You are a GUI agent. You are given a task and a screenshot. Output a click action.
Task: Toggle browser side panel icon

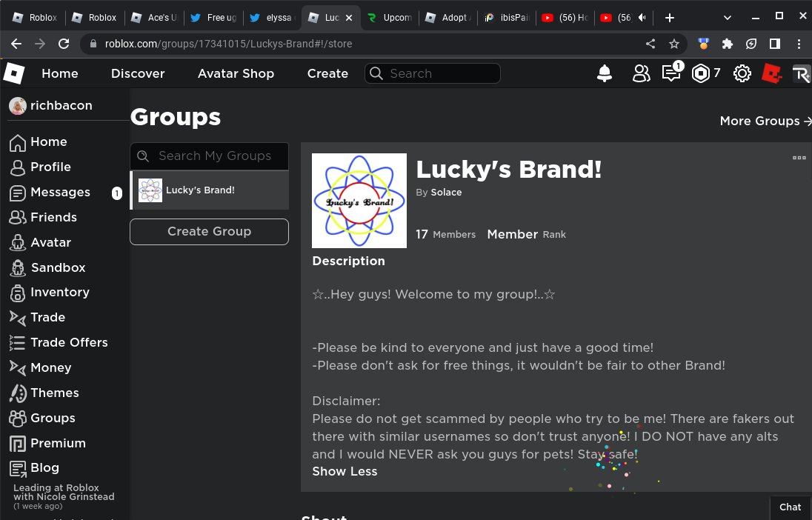point(775,44)
